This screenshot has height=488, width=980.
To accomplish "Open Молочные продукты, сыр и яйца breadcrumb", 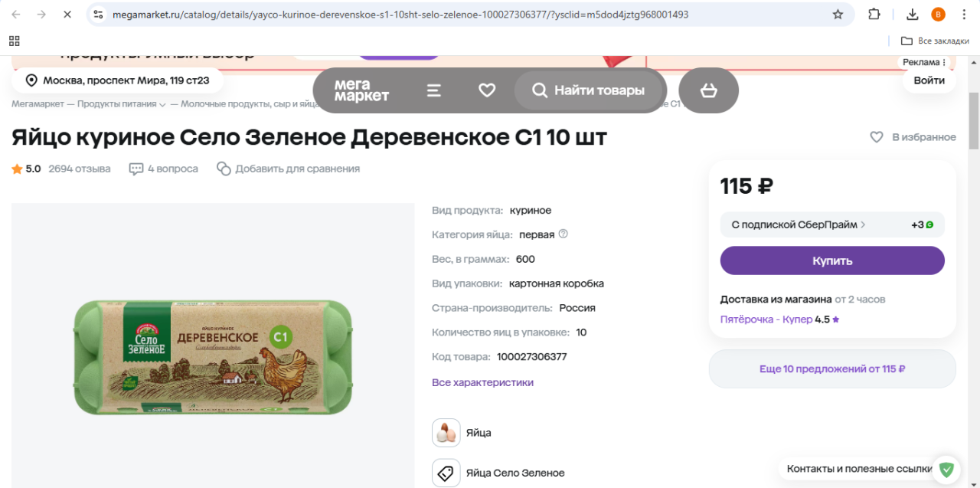I will coord(249,104).
